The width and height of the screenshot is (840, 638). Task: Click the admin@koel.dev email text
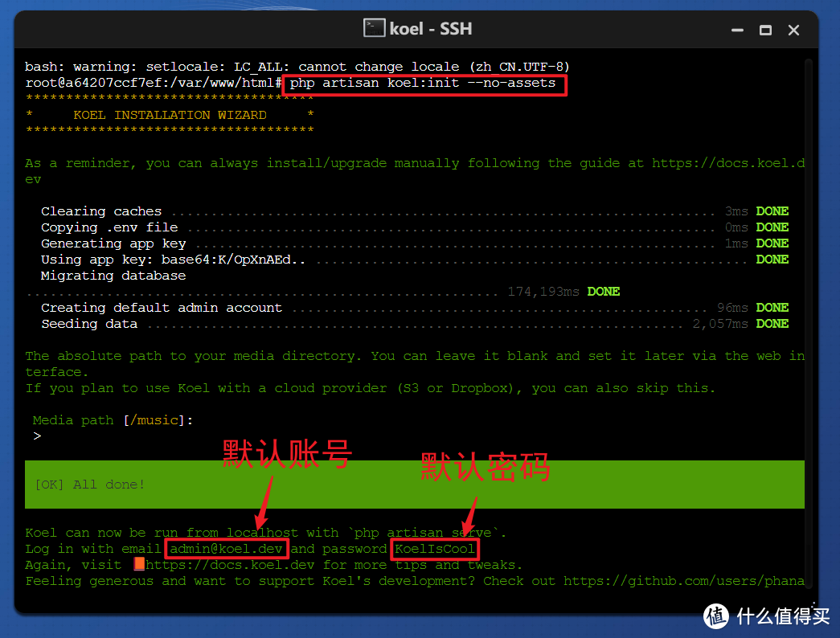pyautogui.click(x=226, y=549)
